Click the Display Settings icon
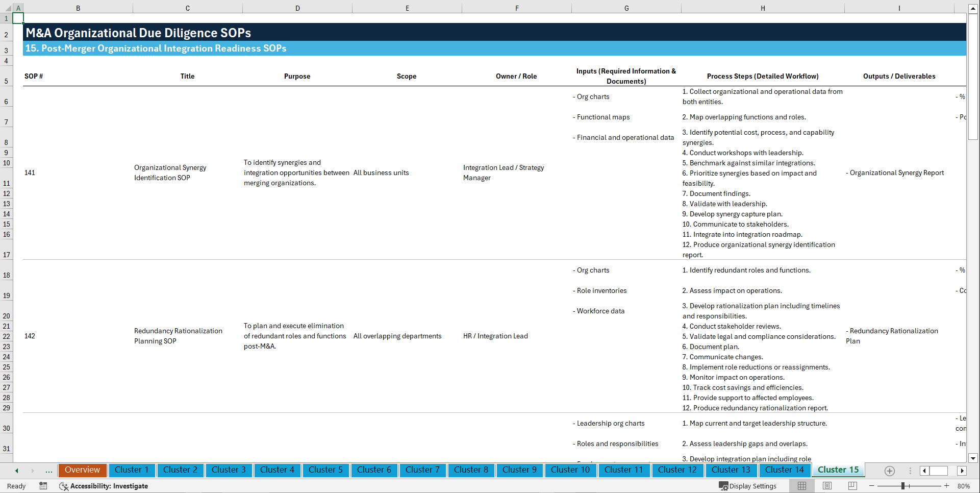The height and width of the screenshot is (493, 980). point(724,486)
